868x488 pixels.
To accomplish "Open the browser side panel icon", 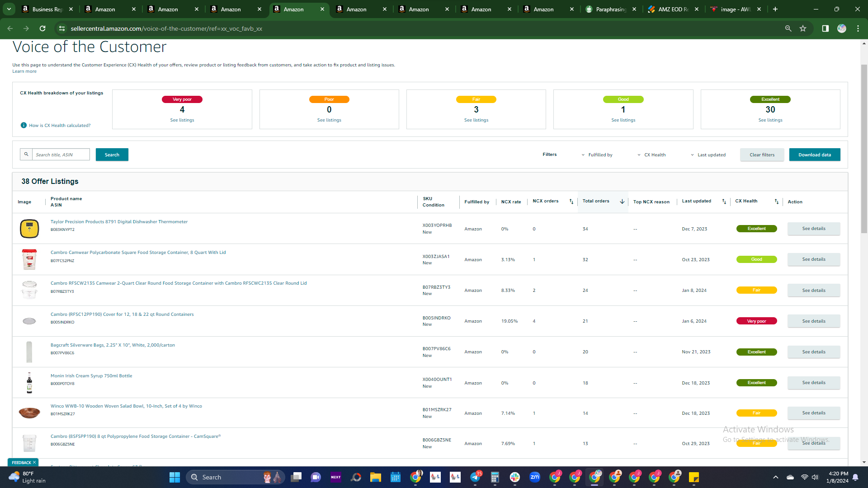I will pyautogui.click(x=825, y=28).
